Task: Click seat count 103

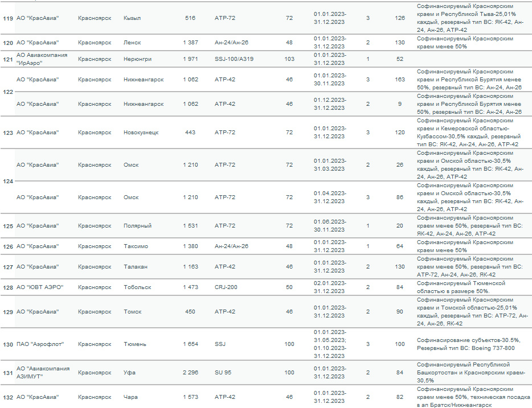Action: tap(289, 59)
